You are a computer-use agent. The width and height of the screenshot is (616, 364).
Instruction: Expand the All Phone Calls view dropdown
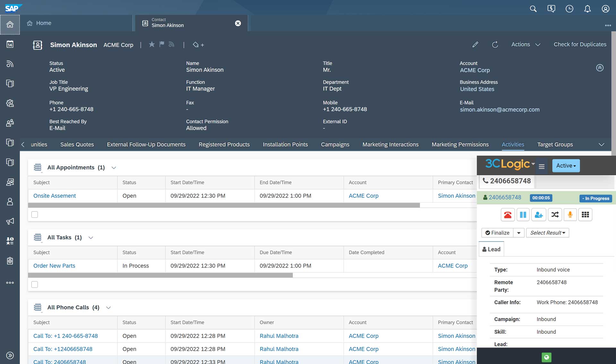point(108,308)
